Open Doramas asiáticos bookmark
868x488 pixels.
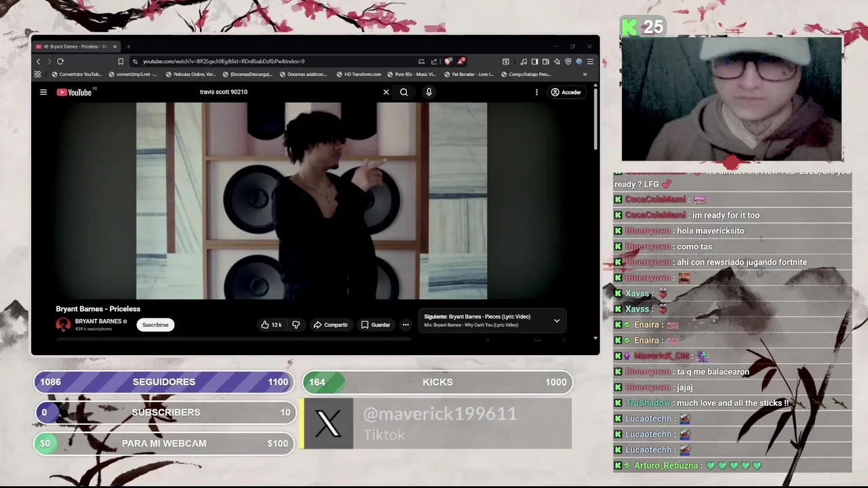[304, 75]
